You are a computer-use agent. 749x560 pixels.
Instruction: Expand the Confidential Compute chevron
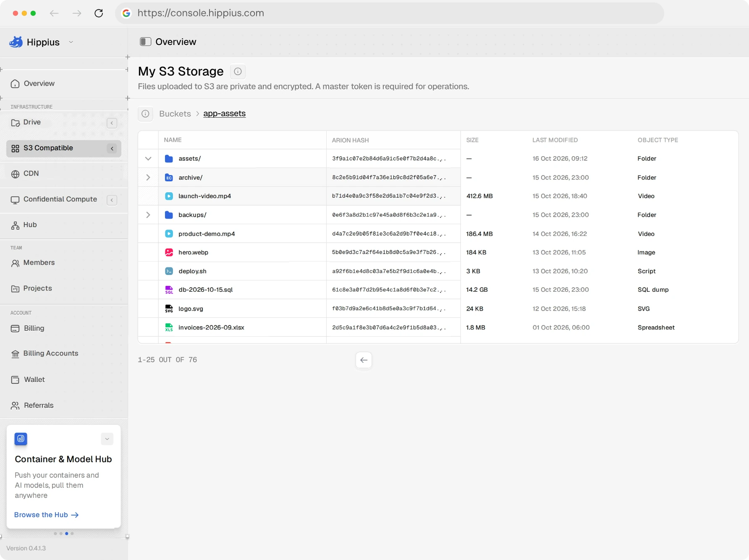112,200
